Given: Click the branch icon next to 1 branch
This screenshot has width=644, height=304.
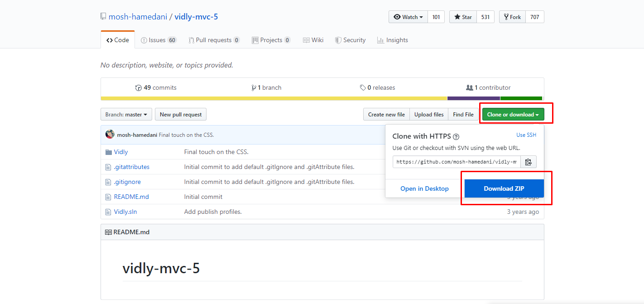Looking at the screenshot, I should click(254, 88).
